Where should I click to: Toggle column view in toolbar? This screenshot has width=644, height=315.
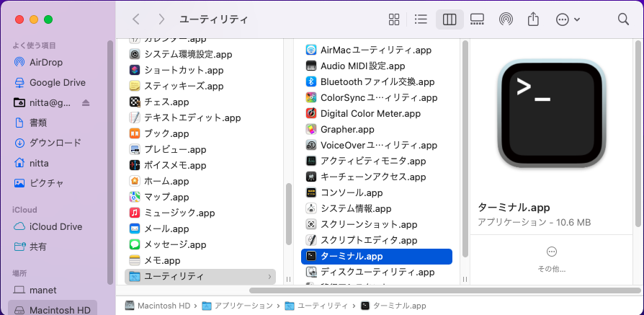tap(450, 19)
